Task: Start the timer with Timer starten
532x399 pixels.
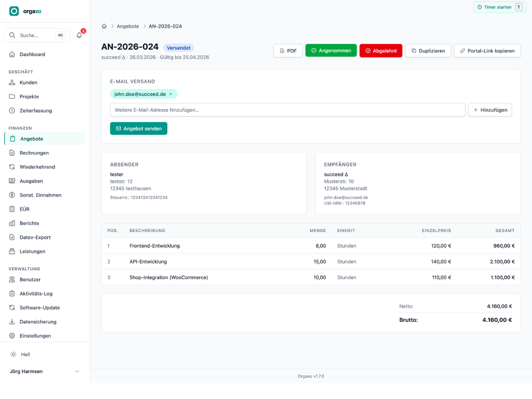Action: [x=500, y=7]
